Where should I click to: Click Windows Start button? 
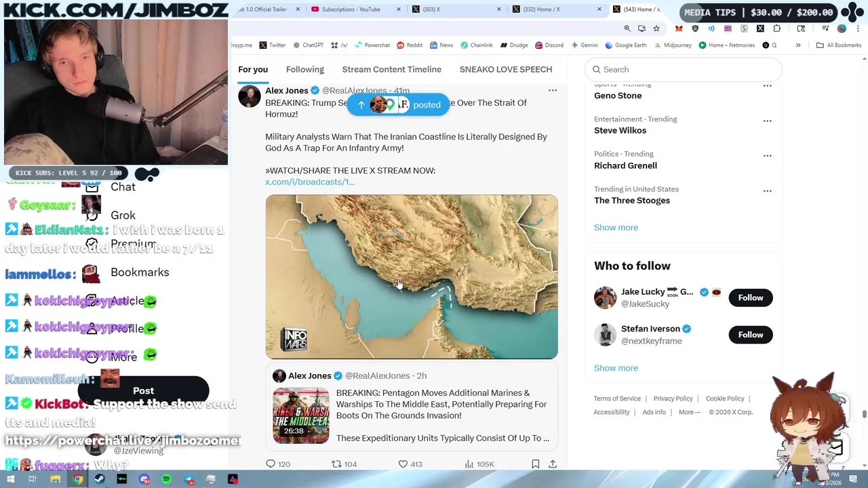point(10,479)
